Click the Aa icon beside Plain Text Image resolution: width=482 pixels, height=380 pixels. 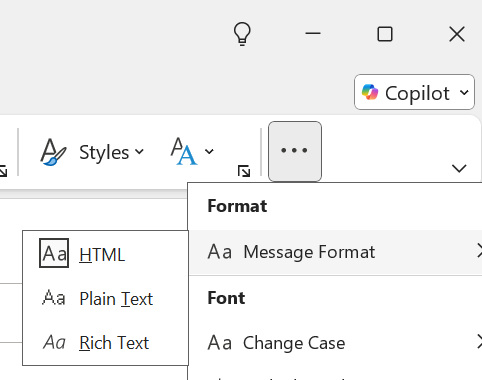[54, 298]
